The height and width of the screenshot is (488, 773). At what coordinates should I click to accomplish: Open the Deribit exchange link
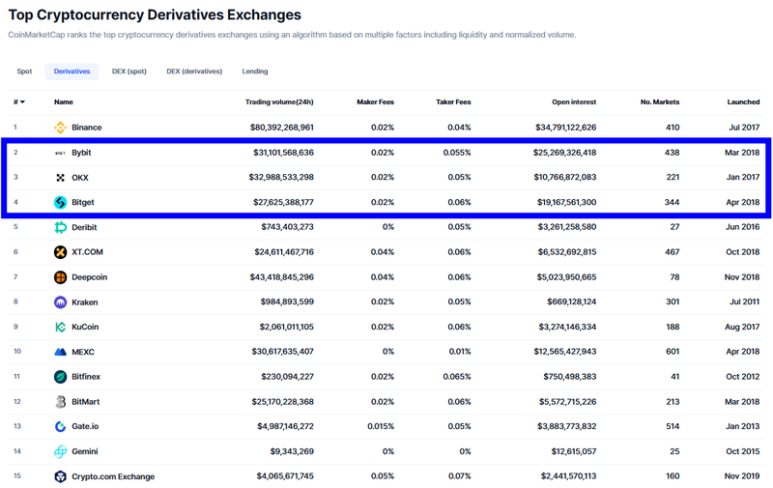click(84, 227)
